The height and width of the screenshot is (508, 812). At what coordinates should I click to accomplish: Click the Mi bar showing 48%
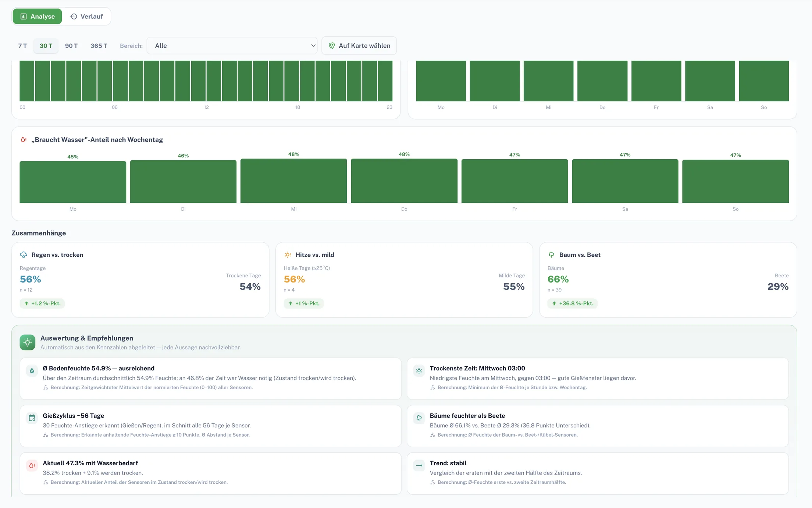coord(294,181)
